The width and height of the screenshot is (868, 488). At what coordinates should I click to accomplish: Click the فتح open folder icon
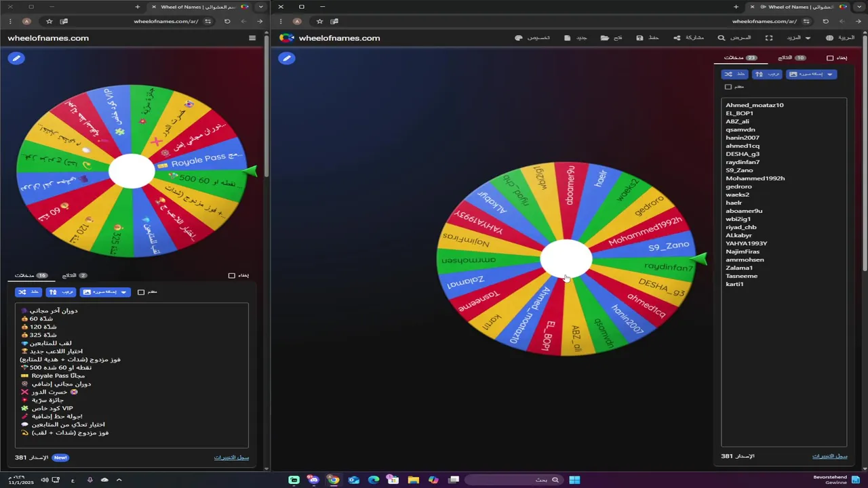click(x=604, y=38)
